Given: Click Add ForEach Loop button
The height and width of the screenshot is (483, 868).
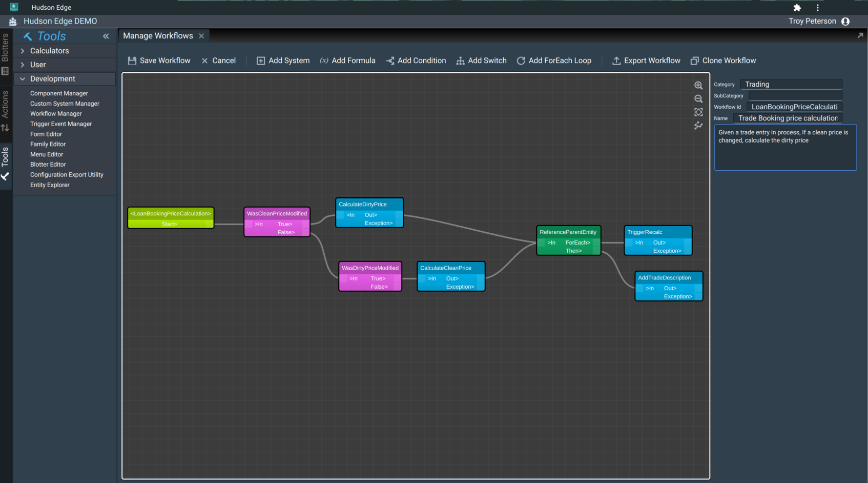Looking at the screenshot, I should 554,61.
